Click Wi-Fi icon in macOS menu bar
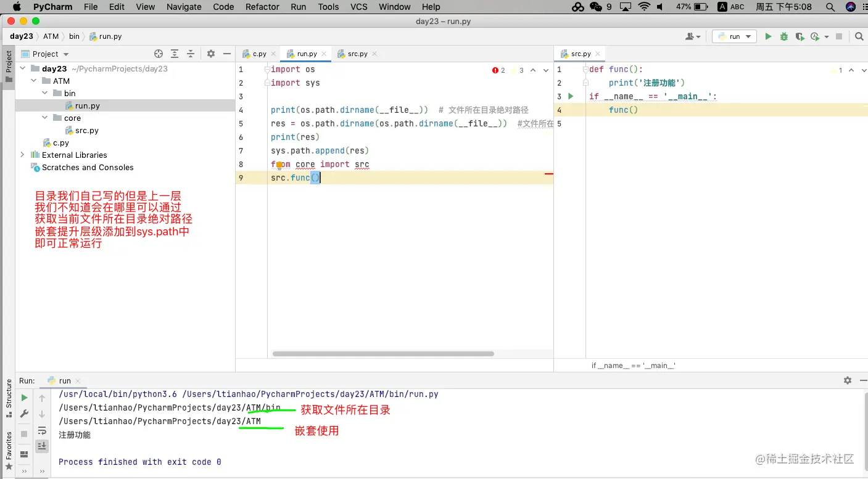 644,7
